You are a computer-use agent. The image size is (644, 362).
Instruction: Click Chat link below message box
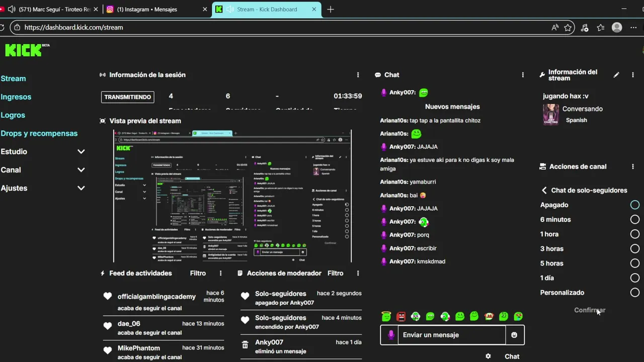click(512, 356)
